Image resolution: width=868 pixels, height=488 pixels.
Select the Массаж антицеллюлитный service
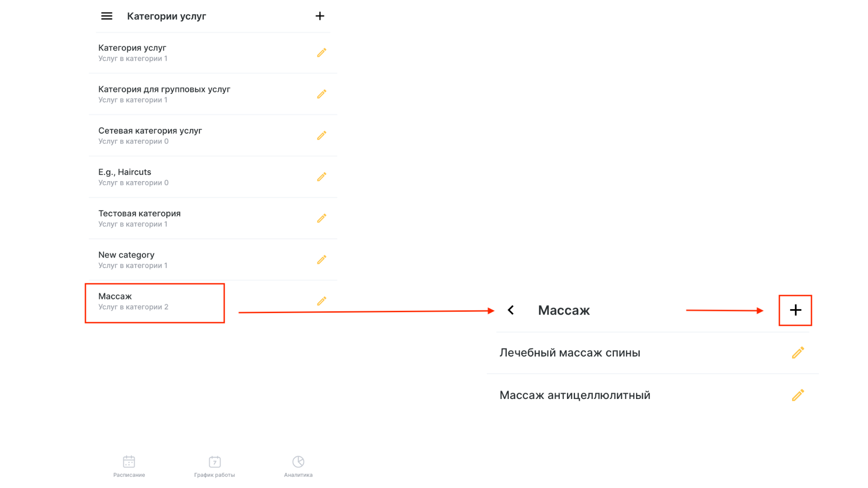tap(652, 395)
